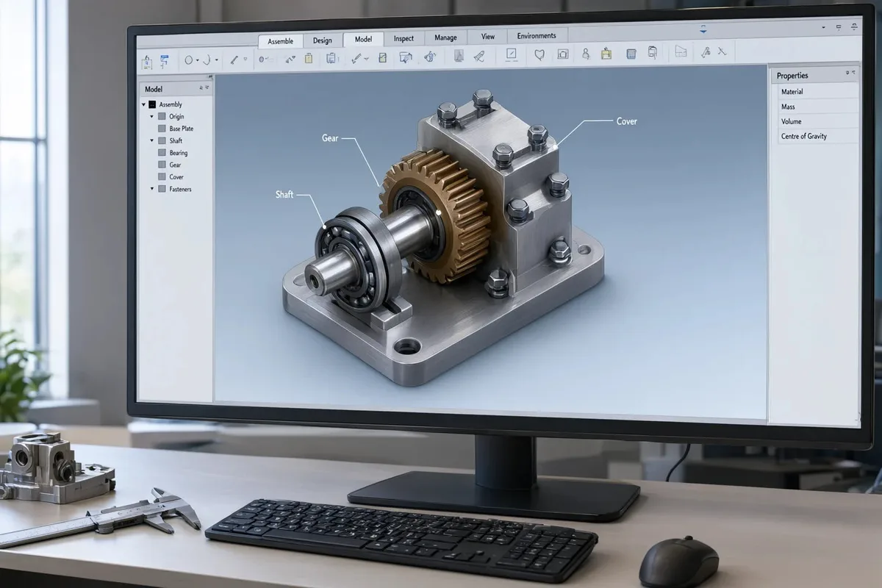Click the Cover annotation label in viewport

pyautogui.click(x=626, y=121)
